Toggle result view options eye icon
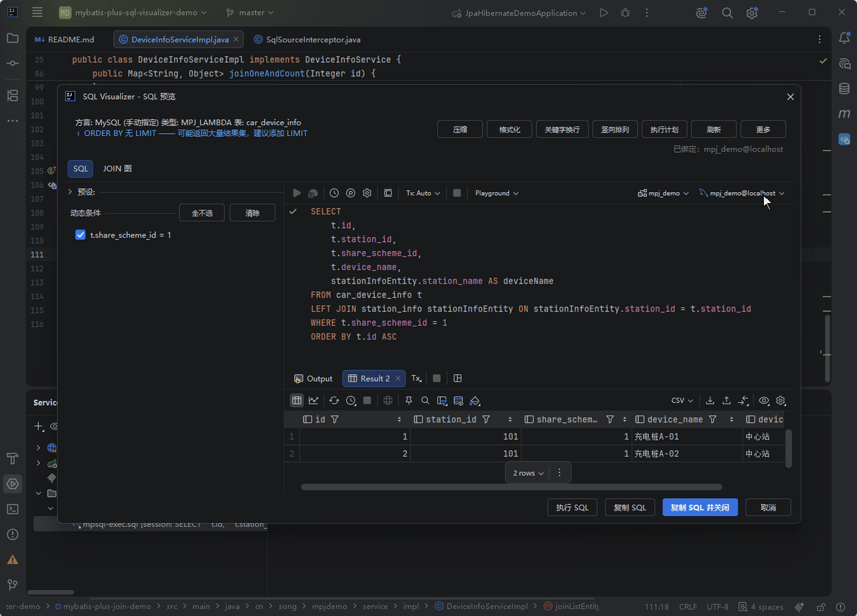The height and width of the screenshot is (616, 857). coord(764,400)
